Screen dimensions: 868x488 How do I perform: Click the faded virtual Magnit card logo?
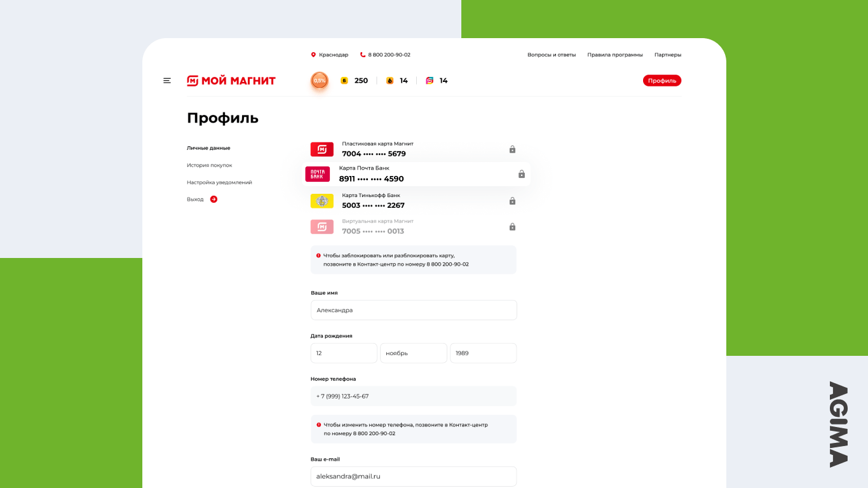(x=322, y=227)
